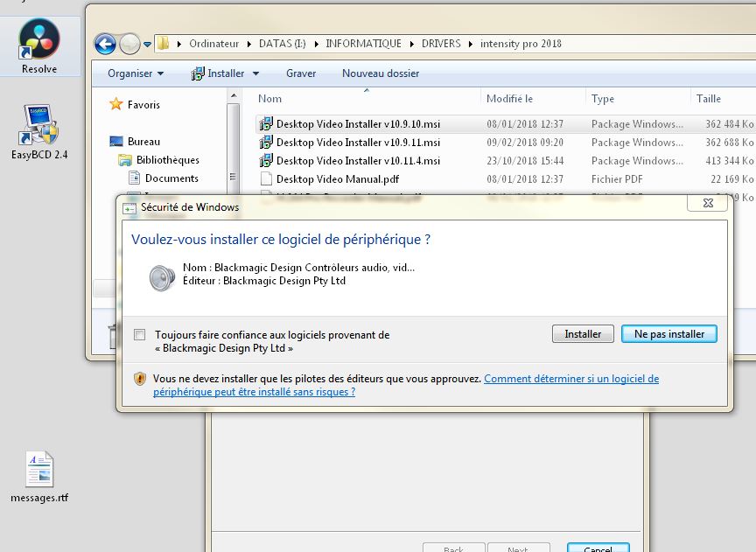756x552 pixels.
Task: Click navigation pane scroll up arrow
Action: coord(234,96)
